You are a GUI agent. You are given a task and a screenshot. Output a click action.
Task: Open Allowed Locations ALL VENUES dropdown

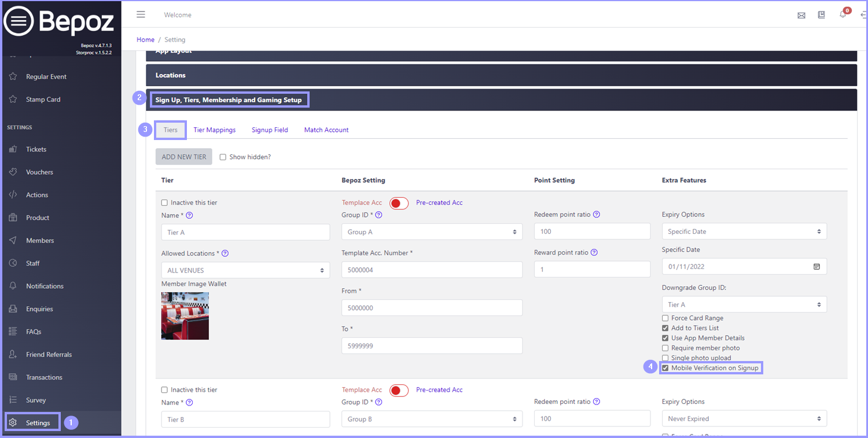pos(245,270)
